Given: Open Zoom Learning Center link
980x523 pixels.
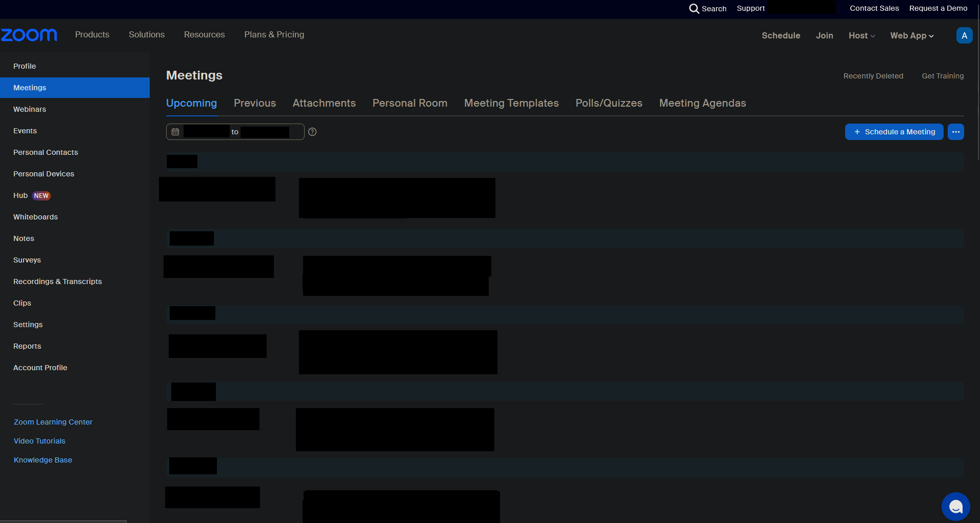Looking at the screenshot, I should (x=53, y=422).
